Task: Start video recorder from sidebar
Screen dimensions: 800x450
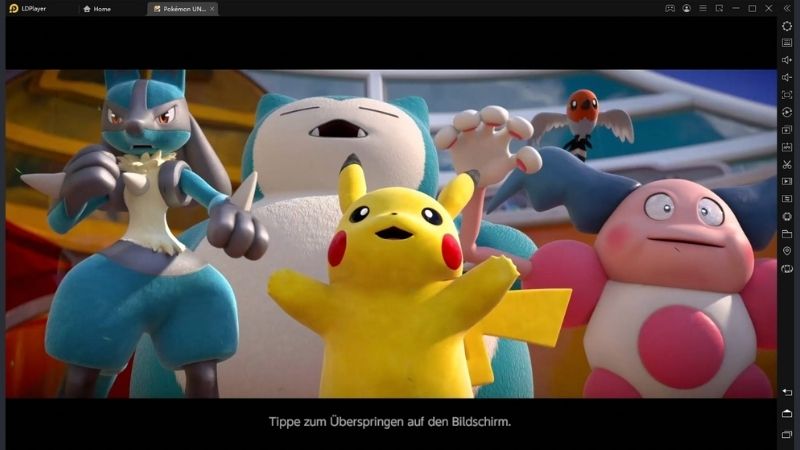Action: [787, 181]
